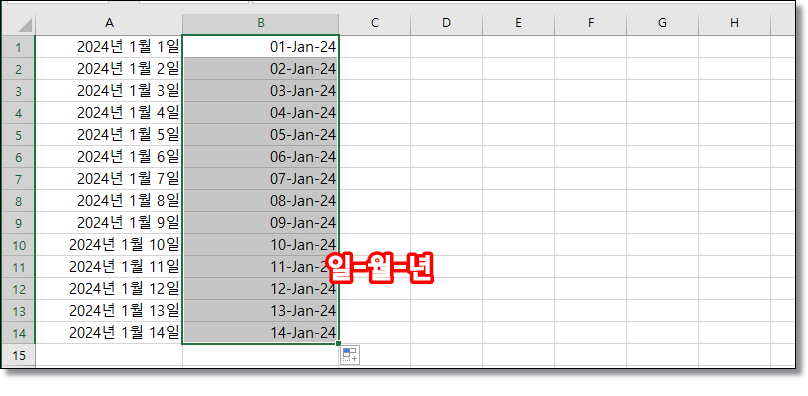Click cell with 11-Jan-24

coord(261,267)
